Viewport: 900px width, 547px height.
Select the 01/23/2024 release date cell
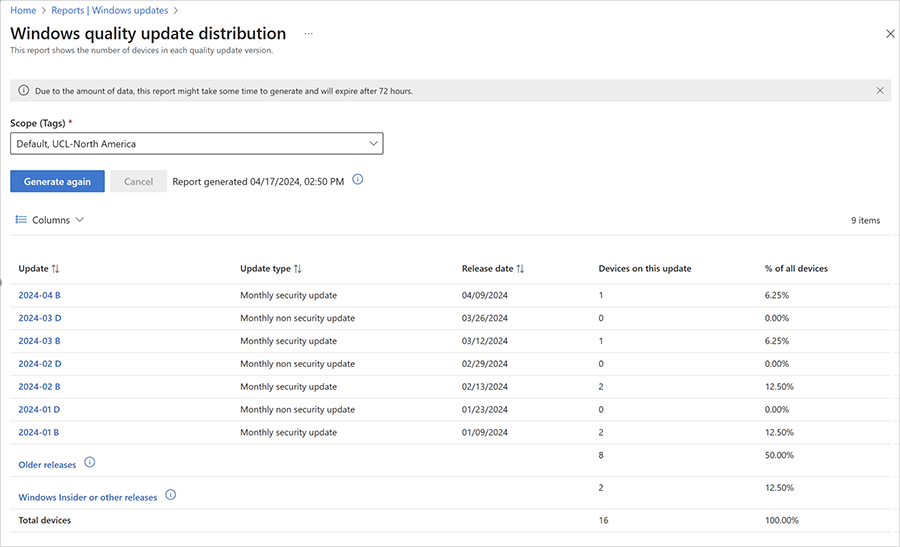pyautogui.click(x=484, y=409)
